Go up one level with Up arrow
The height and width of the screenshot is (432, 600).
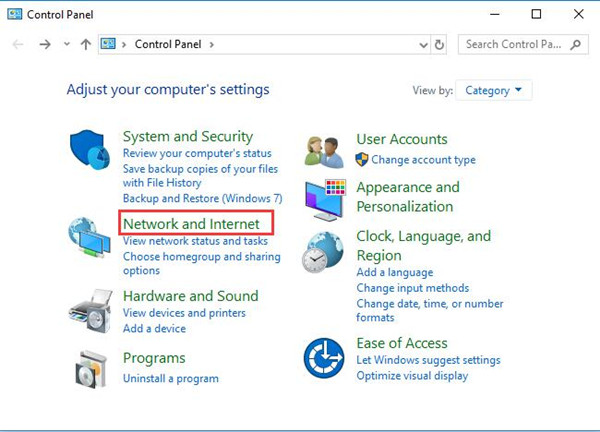click(86, 44)
